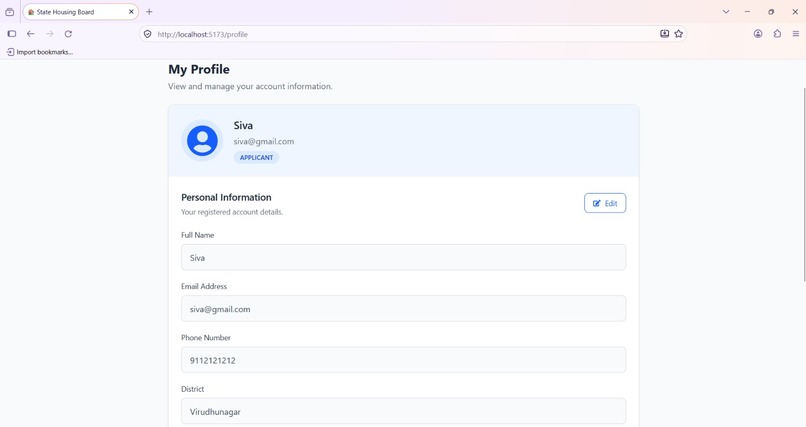Click the install app icon in address bar
The width and height of the screenshot is (806, 427).
[665, 34]
